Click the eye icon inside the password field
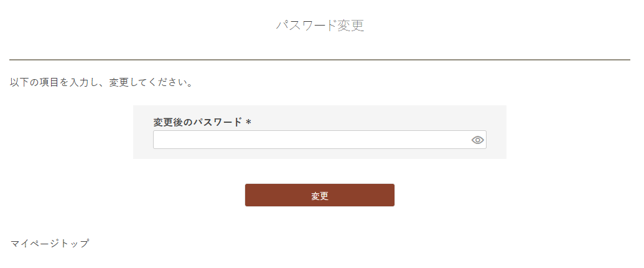This screenshot has height=268, width=644. (477, 140)
